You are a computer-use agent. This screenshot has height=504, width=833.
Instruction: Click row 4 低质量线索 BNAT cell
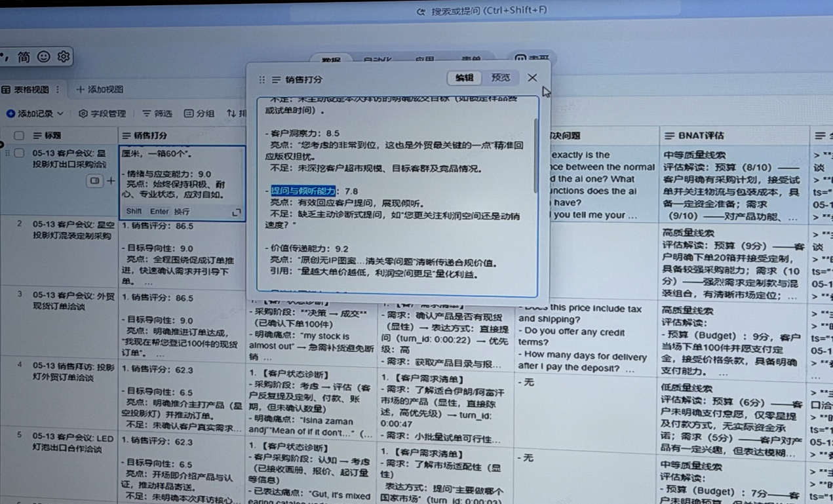click(x=733, y=417)
